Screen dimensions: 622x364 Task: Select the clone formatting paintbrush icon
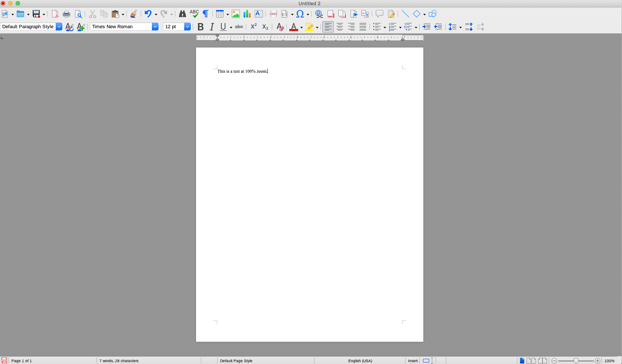point(133,14)
